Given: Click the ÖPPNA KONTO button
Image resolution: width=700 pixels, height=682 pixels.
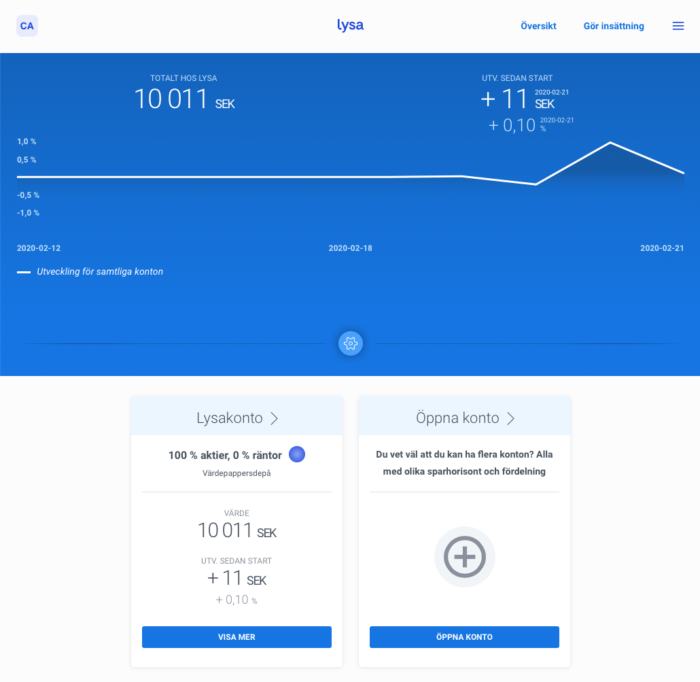Looking at the screenshot, I should coord(464,637).
